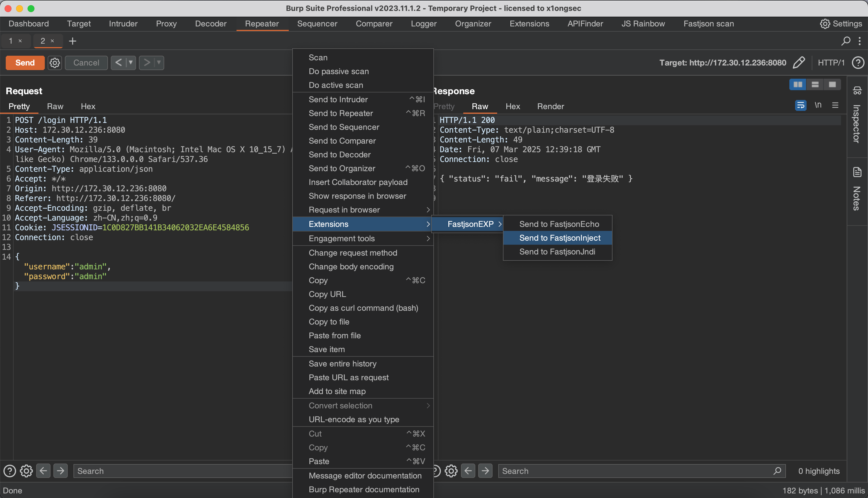The image size is (868, 498).
Task: Add a new Repeater tab
Action: 72,41
